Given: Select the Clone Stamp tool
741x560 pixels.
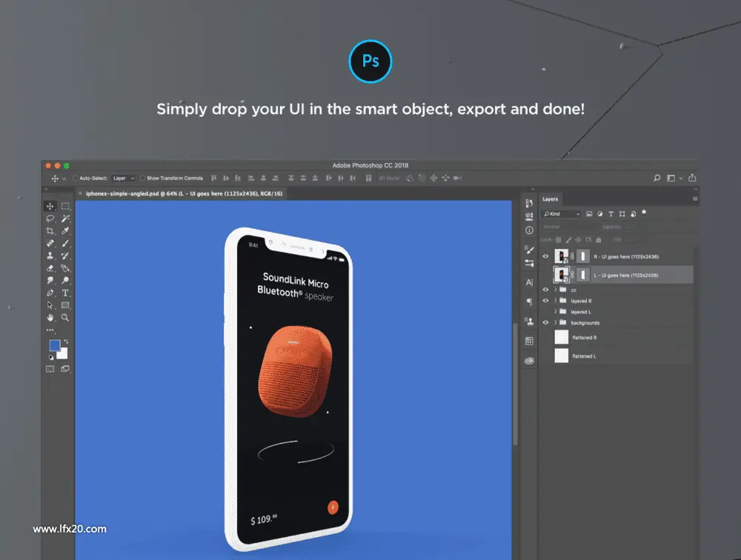Looking at the screenshot, I should [50, 256].
